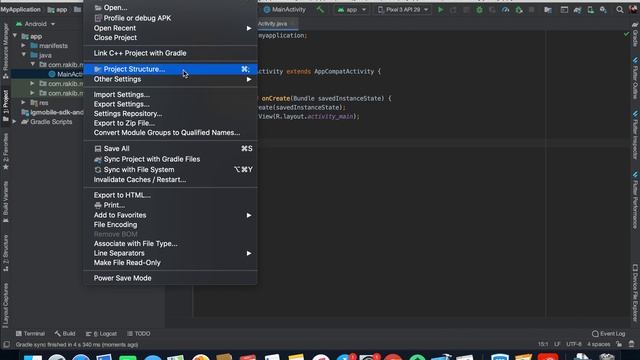The height and width of the screenshot is (360, 640).
Task: Select Open... in the File menu
Action: [171, 8]
